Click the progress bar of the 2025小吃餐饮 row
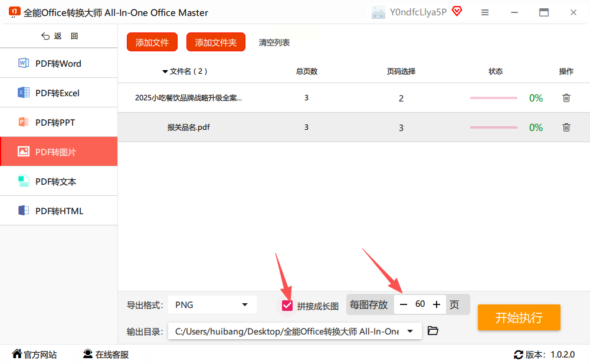590x364 pixels. point(494,98)
